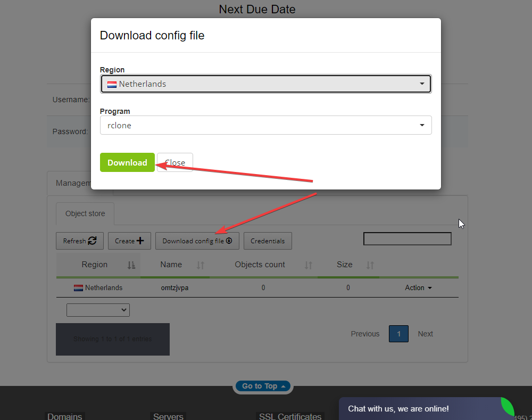Expand the Program dropdown set to rclone
532x420 pixels.
tap(265, 126)
